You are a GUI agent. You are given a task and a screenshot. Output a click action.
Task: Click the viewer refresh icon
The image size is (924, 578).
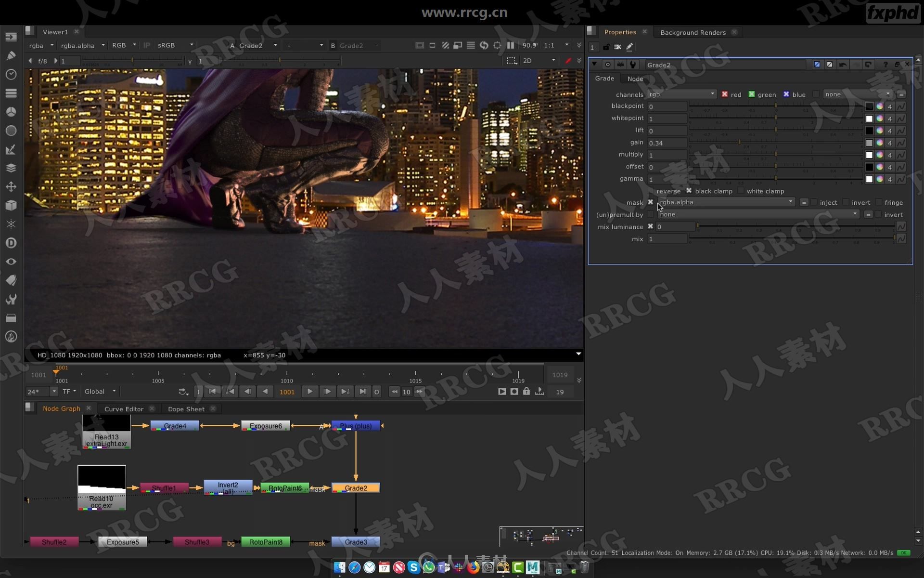pyautogui.click(x=484, y=45)
